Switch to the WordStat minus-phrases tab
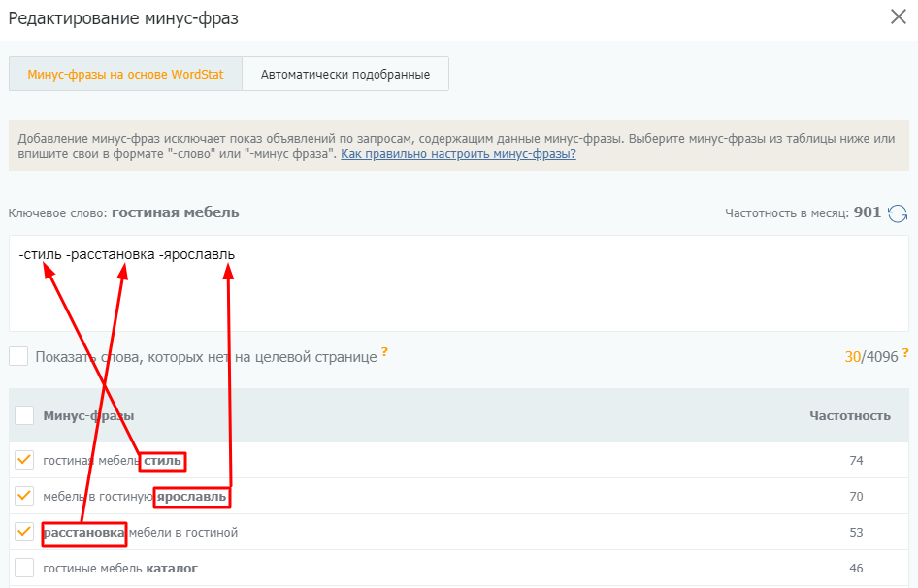The height and width of the screenshot is (588, 918). click(x=125, y=75)
